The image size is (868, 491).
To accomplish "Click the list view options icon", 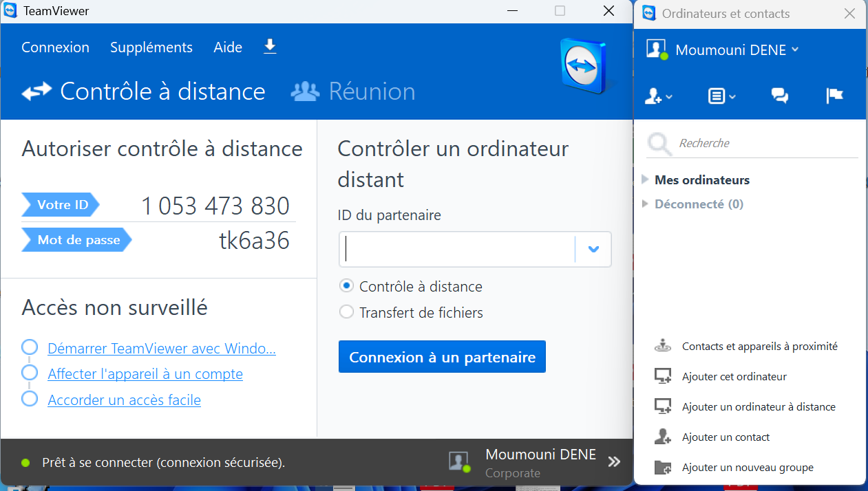I will coord(721,96).
